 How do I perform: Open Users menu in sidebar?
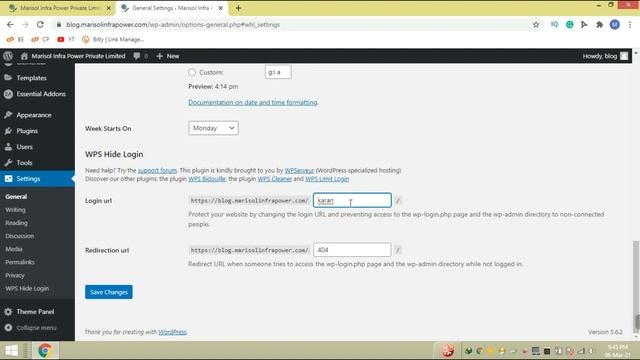[x=24, y=147]
